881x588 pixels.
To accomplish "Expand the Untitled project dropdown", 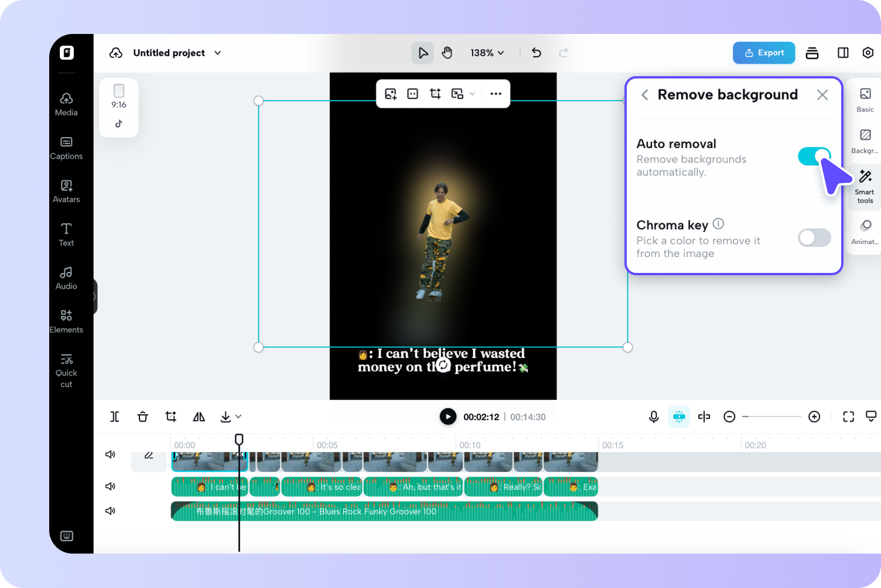I will click(x=218, y=53).
